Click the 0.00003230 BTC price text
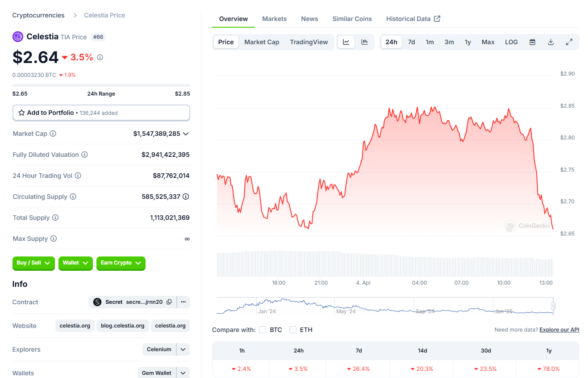Screen dimensions: 588x378 pos(34,75)
